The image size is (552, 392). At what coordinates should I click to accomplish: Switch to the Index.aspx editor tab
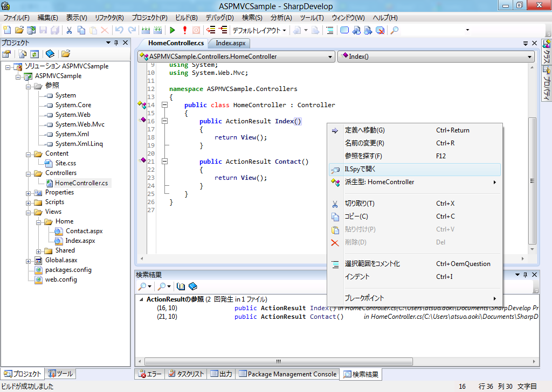point(231,43)
